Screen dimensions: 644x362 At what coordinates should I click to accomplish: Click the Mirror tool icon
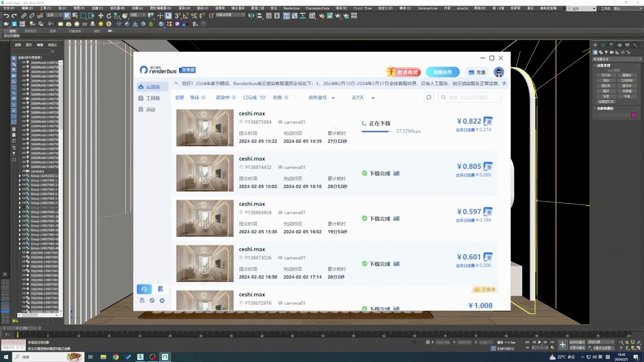pos(251,16)
